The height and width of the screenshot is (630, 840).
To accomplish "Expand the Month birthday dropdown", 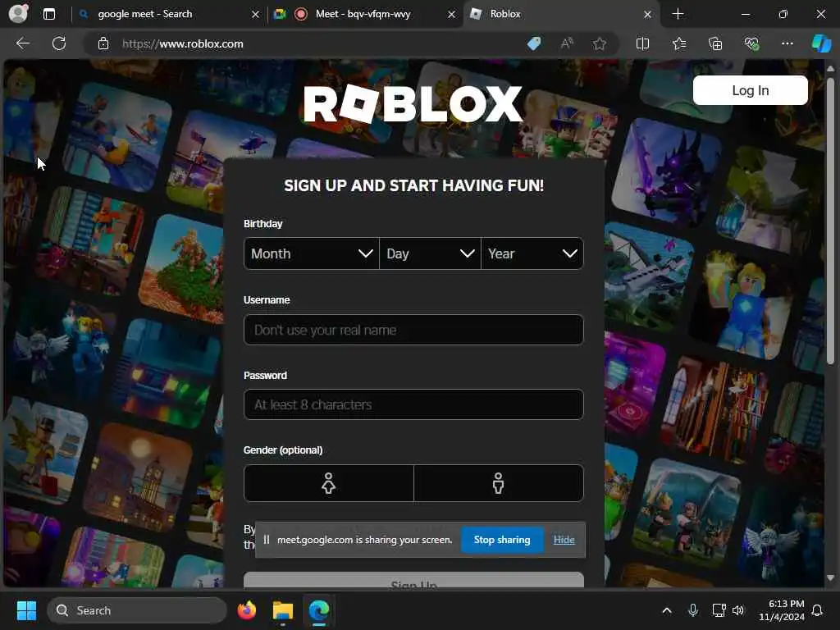I will click(x=311, y=253).
